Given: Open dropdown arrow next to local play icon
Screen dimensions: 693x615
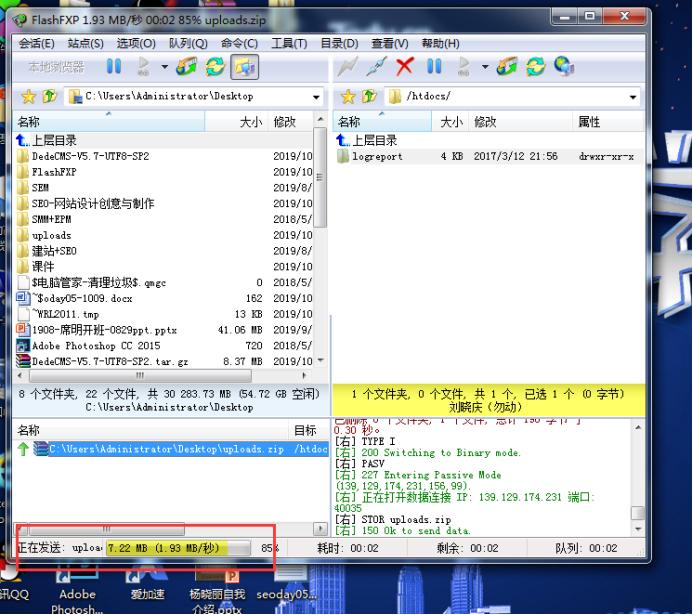Looking at the screenshot, I should [x=164, y=67].
